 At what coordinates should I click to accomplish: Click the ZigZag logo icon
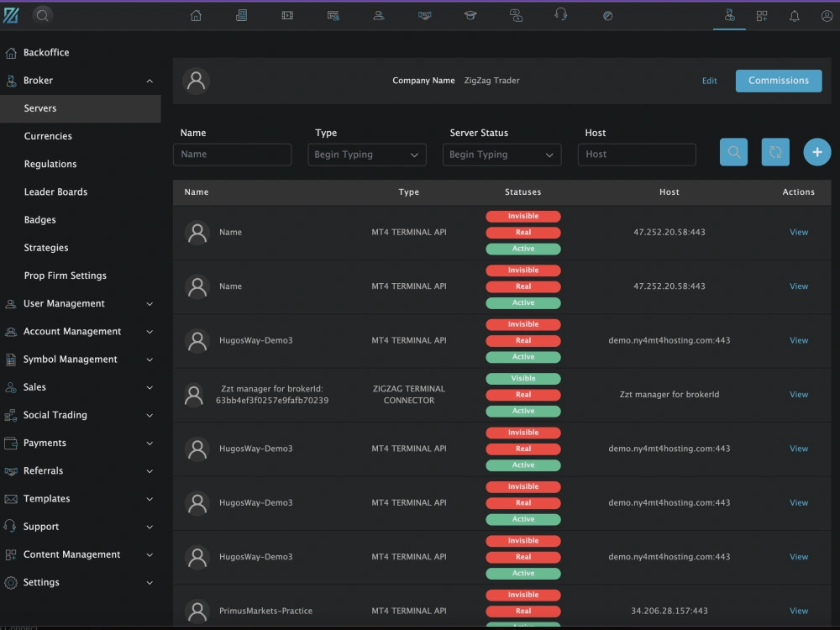[11, 15]
